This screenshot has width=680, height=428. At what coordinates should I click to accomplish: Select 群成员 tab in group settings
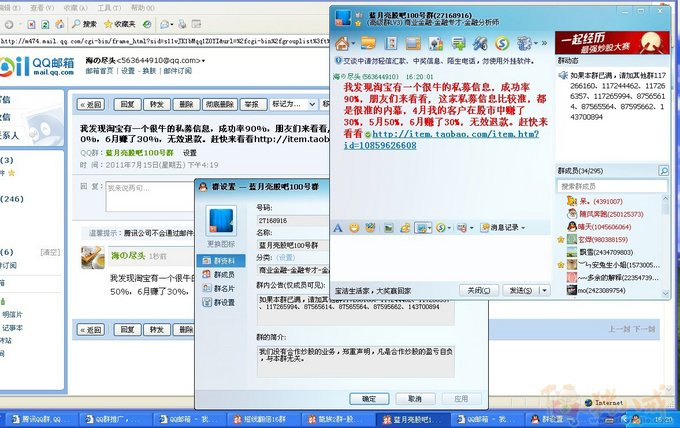[x=225, y=273]
